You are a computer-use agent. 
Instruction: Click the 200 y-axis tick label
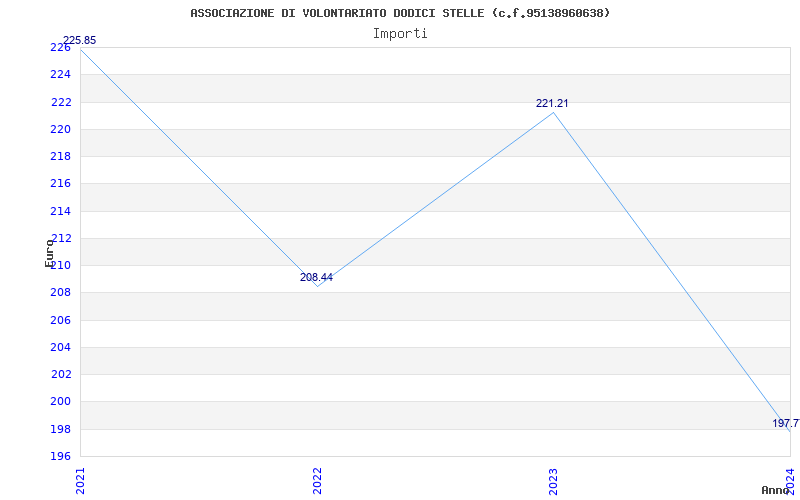click(x=60, y=402)
